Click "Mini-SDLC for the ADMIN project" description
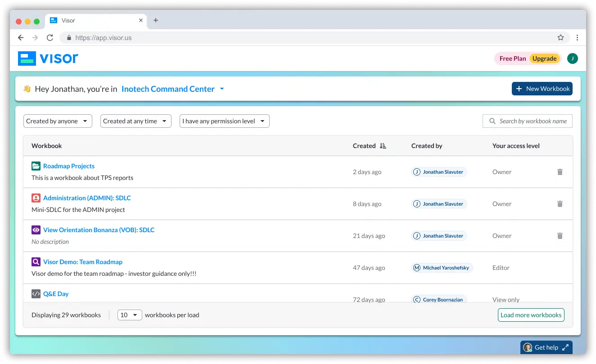The image size is (596, 364). point(78,210)
